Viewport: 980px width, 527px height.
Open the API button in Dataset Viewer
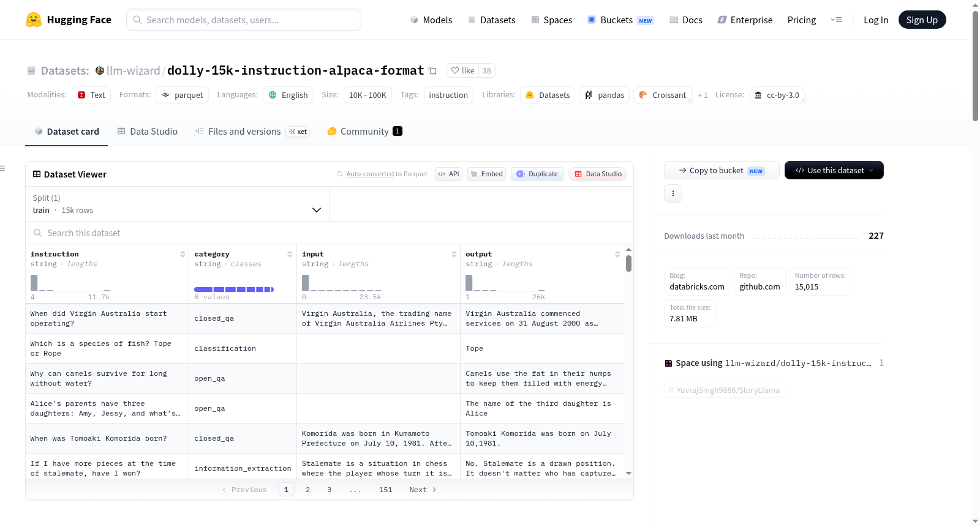(x=448, y=174)
